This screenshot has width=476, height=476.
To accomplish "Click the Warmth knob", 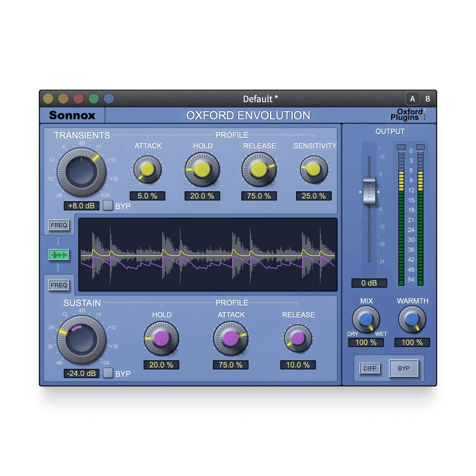I will [412, 319].
